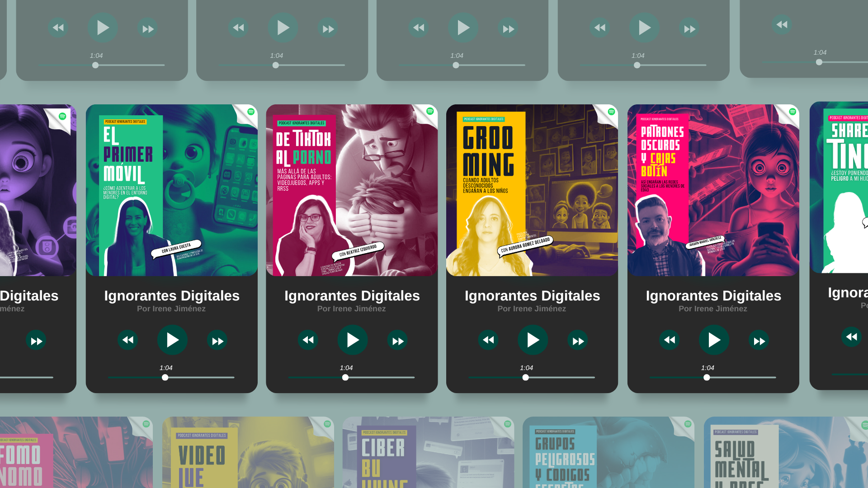Image resolution: width=868 pixels, height=488 pixels.
Task: Click Con Laura Cuesta guest label
Action: point(176,249)
